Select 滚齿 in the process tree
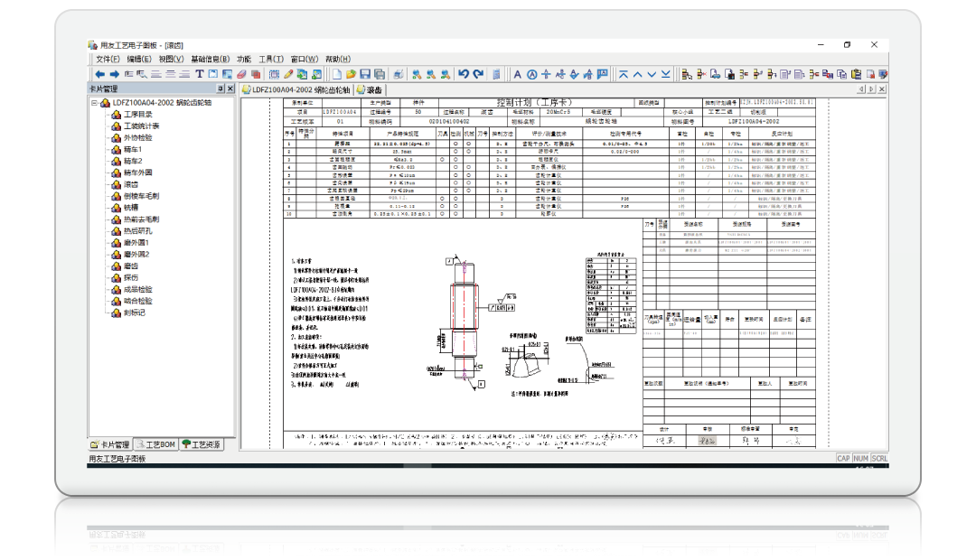The image size is (976, 560). click(x=131, y=184)
